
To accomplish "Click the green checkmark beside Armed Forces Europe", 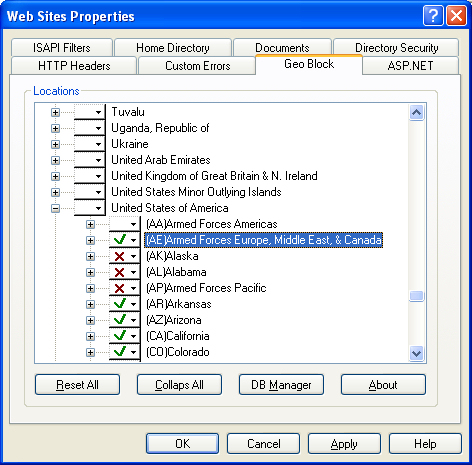I will coord(120,240).
